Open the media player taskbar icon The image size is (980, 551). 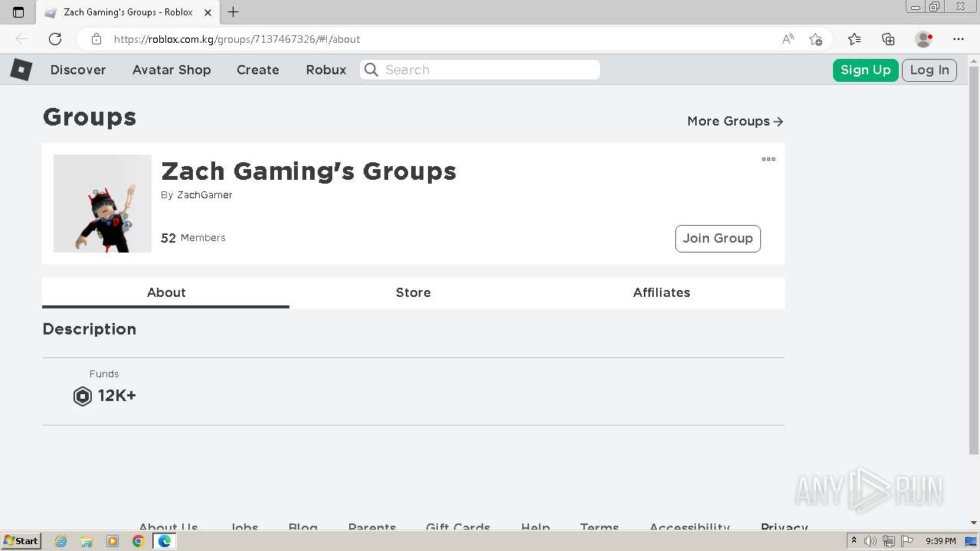[113, 541]
